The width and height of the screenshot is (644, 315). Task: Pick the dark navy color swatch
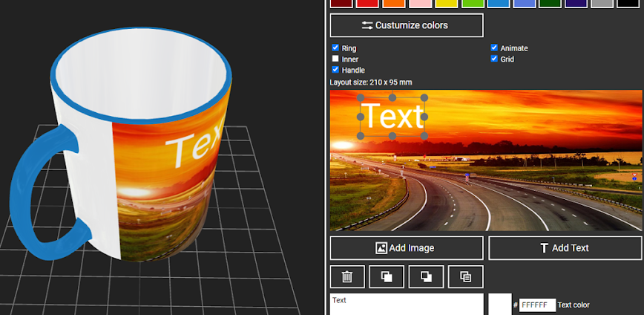tap(576, 3)
